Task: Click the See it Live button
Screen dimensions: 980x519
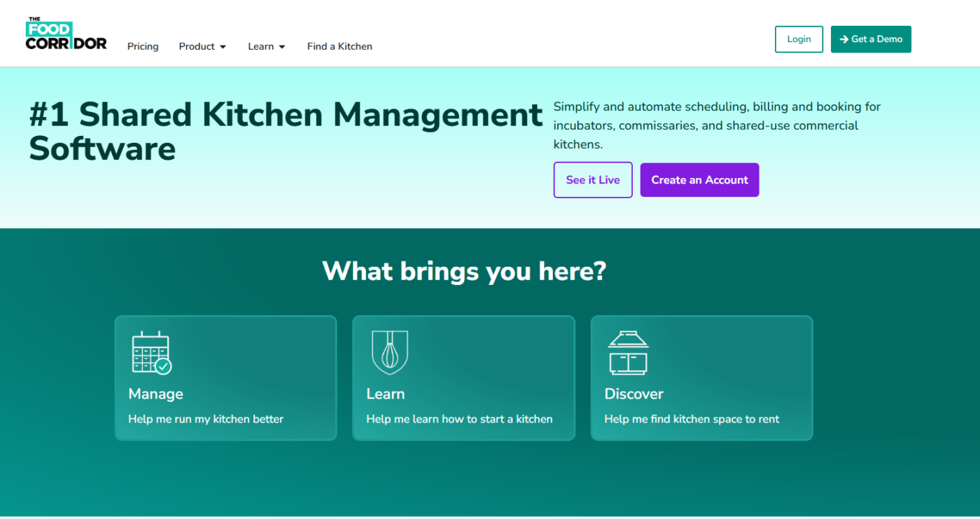Action: (x=593, y=180)
